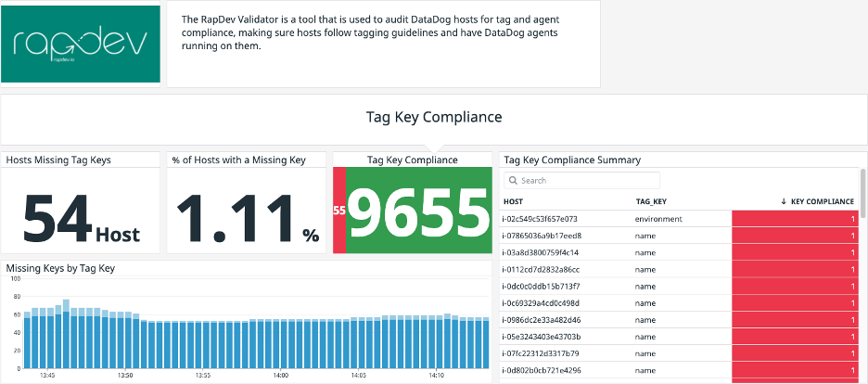This screenshot has height=384, width=868.
Task: Click the Tag Key Compliance Summary title
Action: click(x=572, y=160)
